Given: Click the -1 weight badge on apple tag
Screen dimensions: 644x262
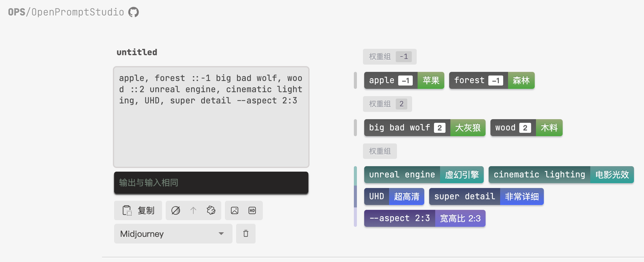Looking at the screenshot, I should [406, 80].
